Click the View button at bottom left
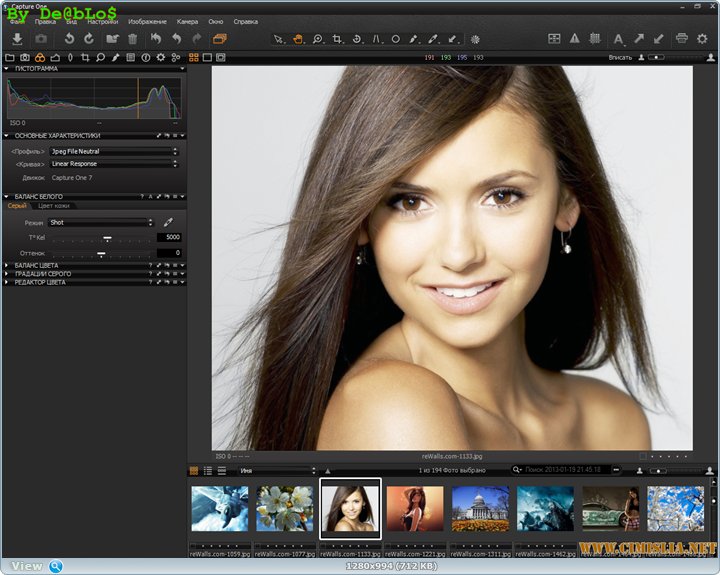720x575 pixels. click(27, 566)
